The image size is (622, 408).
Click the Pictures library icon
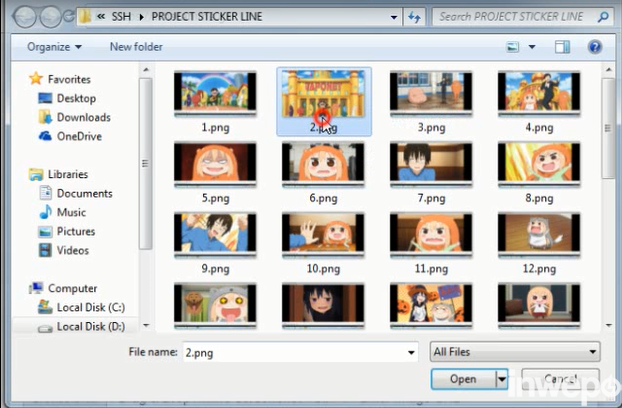[45, 231]
